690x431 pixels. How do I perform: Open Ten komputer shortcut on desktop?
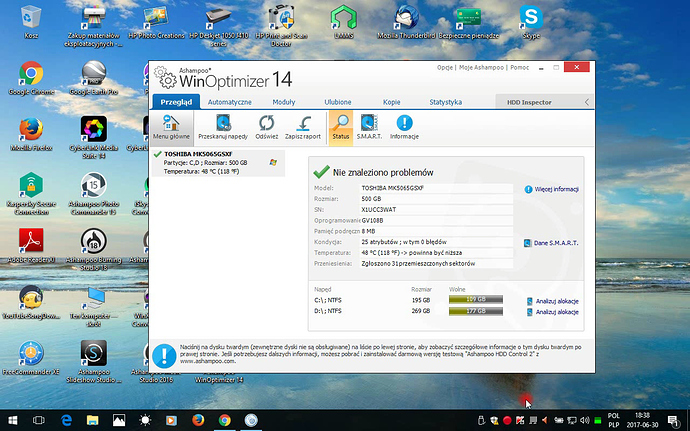[93, 306]
